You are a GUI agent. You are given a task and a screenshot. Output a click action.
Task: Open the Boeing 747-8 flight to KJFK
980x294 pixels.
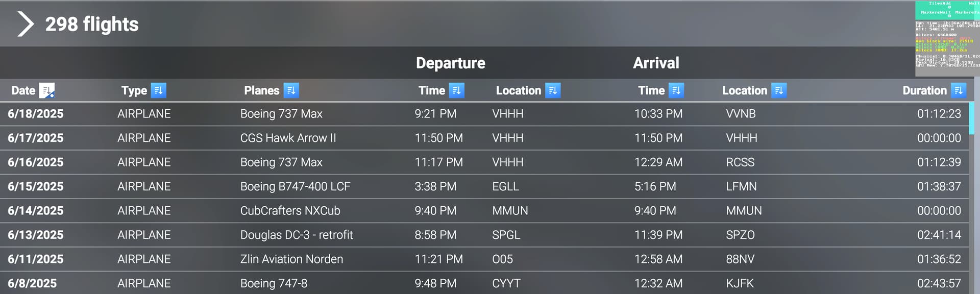click(x=484, y=283)
